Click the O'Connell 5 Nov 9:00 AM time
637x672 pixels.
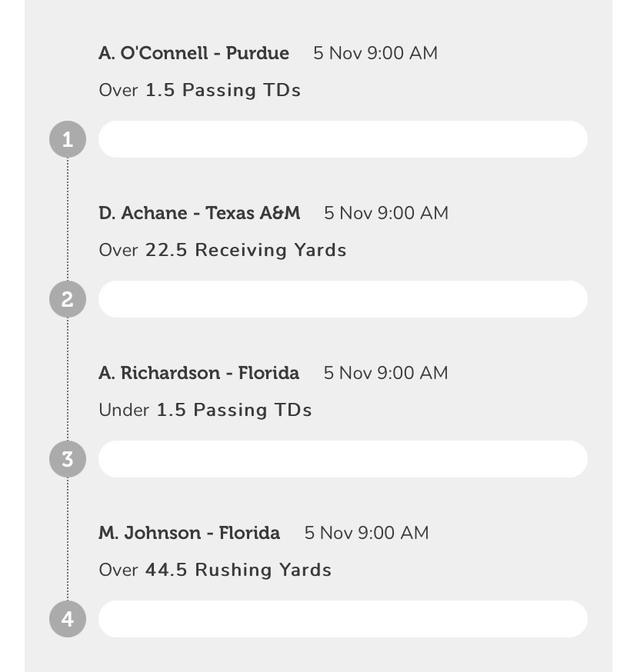[x=375, y=53]
